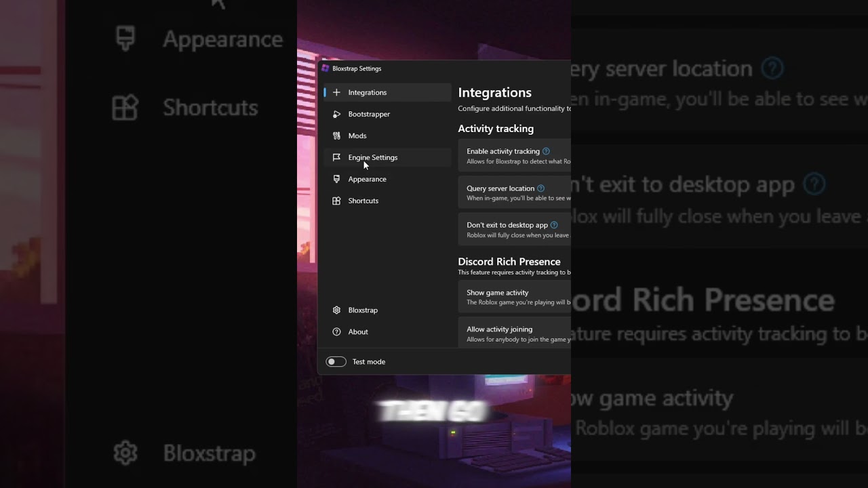
Task: Click the Enable activity tracking option card
Action: [x=515, y=156]
